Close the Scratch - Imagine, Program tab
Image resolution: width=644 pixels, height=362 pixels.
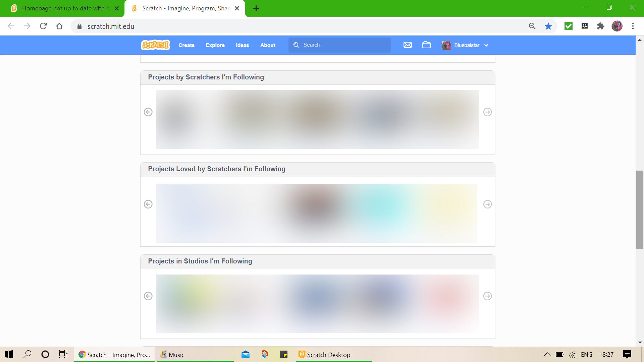[x=237, y=8]
